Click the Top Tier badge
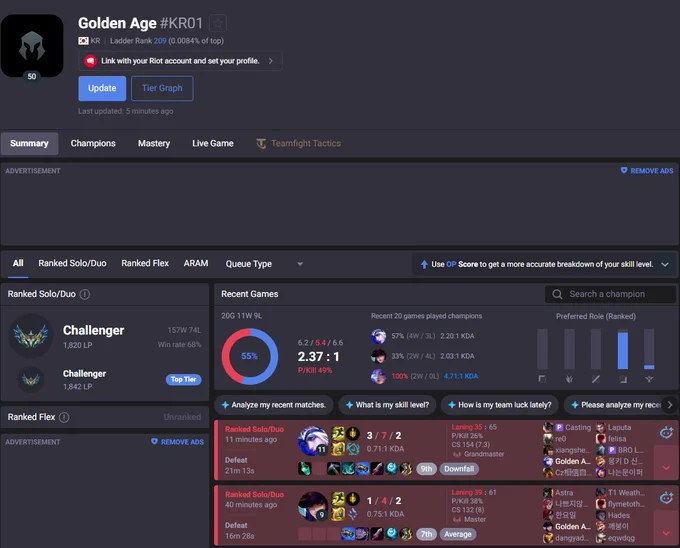The width and height of the screenshot is (680, 548). 183,379
